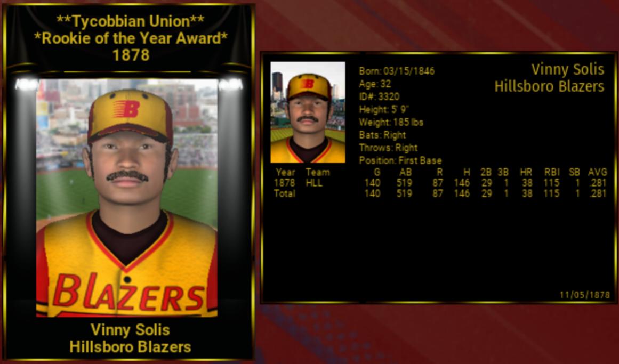Click the Born: 03/15/1846 line
Image resolution: width=619 pixels, height=364 pixels.
(397, 71)
